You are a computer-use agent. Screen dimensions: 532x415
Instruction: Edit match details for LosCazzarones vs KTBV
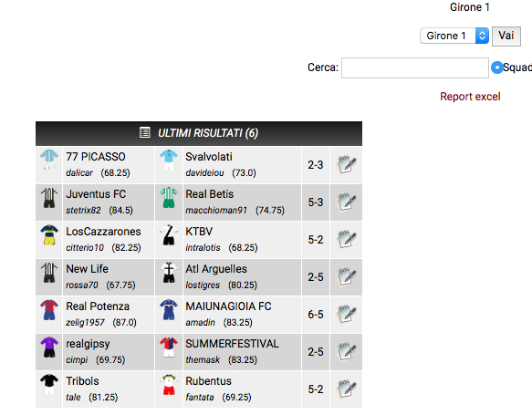[x=346, y=240]
